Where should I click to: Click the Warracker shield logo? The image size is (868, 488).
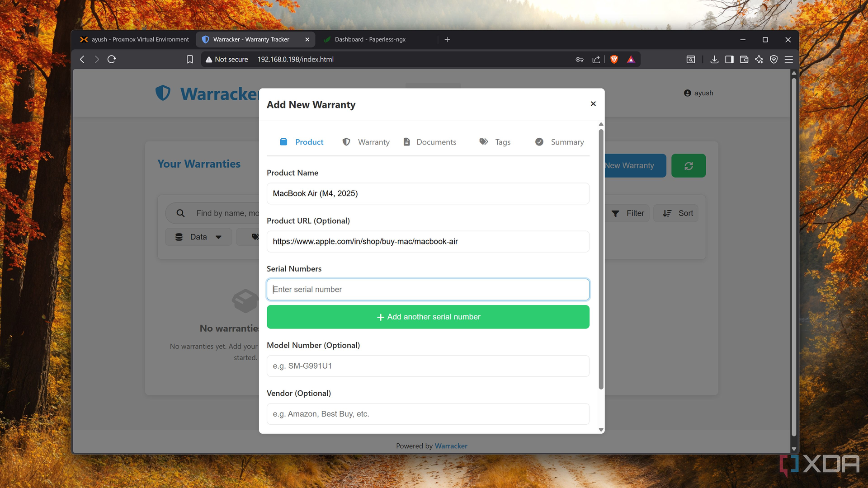coord(163,93)
